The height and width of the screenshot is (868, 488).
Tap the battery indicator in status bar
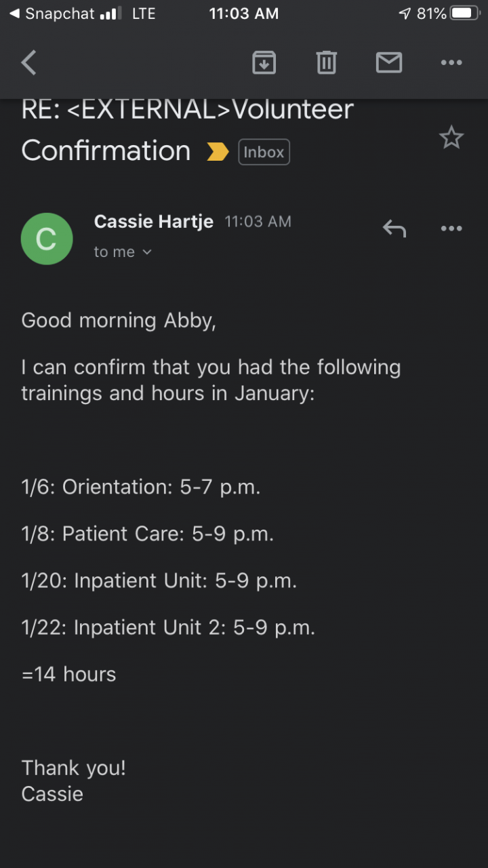pos(465,14)
